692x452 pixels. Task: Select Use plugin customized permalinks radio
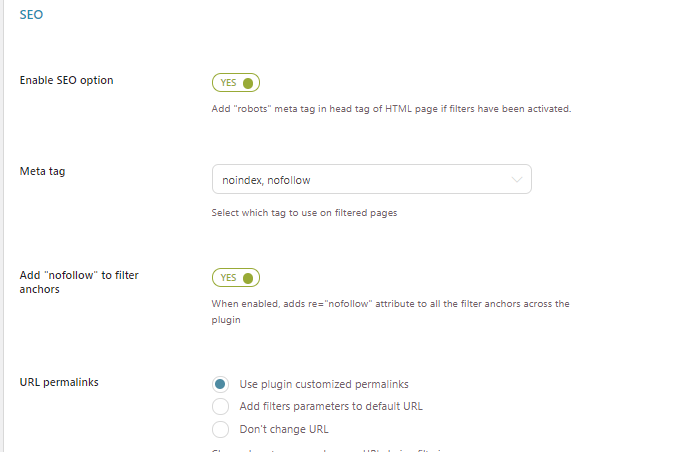220,384
